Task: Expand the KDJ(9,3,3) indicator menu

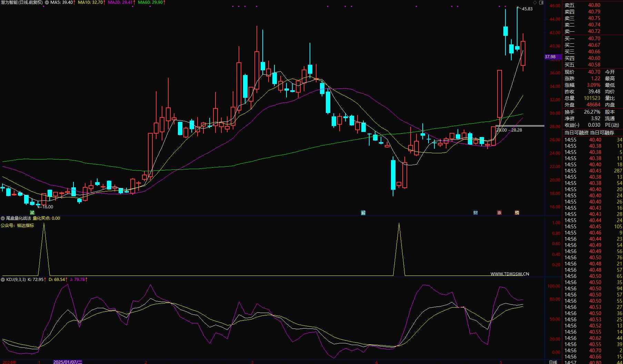Action: point(3,279)
